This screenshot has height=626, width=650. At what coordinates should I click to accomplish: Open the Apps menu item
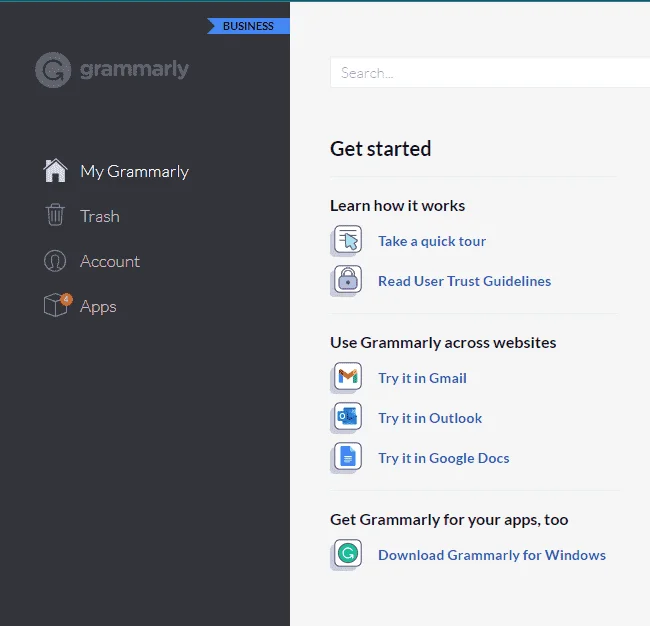coord(98,307)
